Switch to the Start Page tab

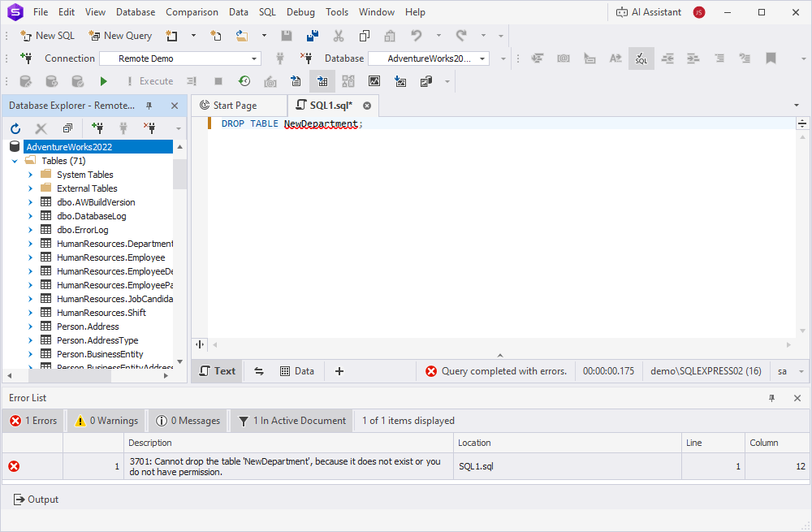pos(238,105)
